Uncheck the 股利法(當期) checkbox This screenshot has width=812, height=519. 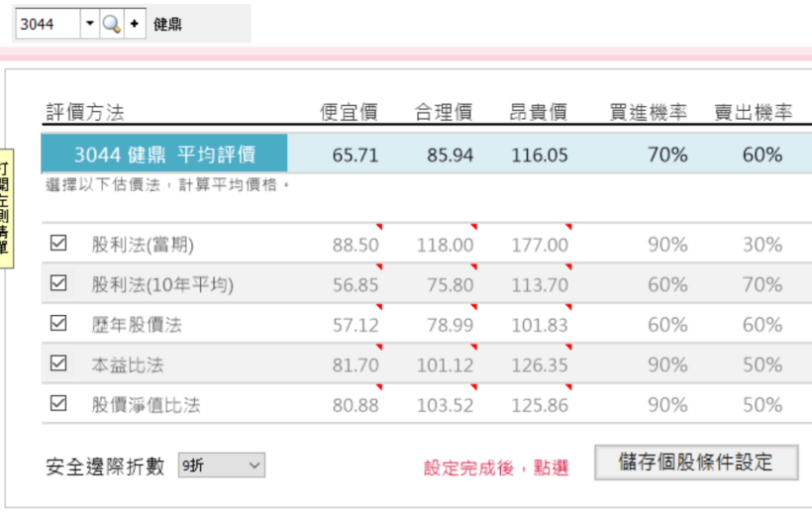58,243
